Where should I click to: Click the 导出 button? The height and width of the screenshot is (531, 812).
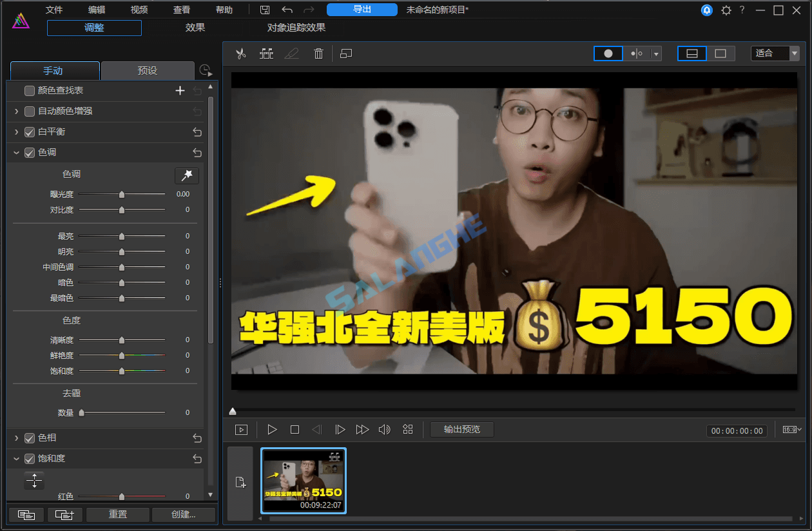click(x=362, y=9)
